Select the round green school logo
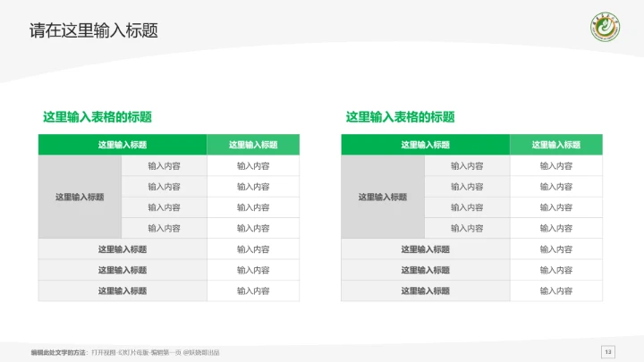The height and width of the screenshot is (362, 644). (605, 27)
